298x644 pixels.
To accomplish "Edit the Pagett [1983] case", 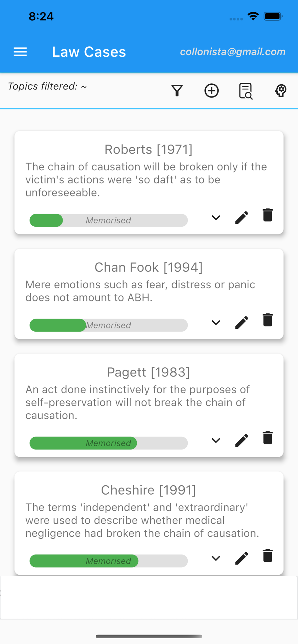I will tap(242, 440).
